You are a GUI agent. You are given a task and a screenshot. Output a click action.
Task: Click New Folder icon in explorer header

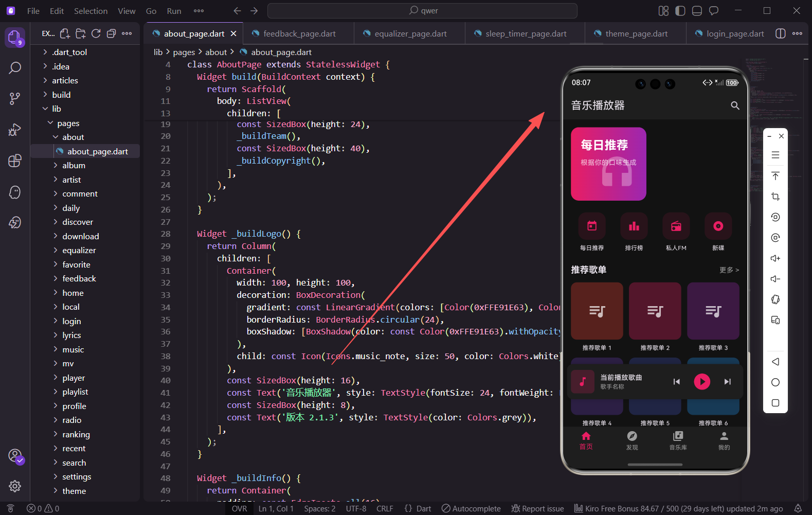tap(80, 33)
